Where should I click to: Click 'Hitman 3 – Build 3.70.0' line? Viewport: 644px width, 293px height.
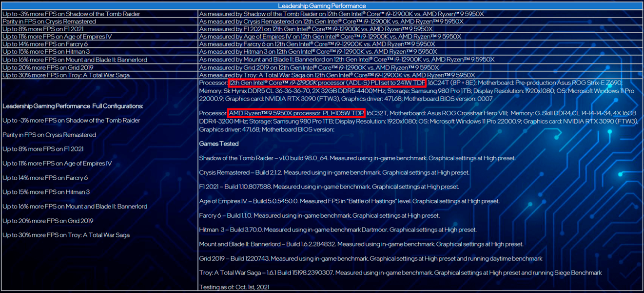pyautogui.click(x=338, y=230)
